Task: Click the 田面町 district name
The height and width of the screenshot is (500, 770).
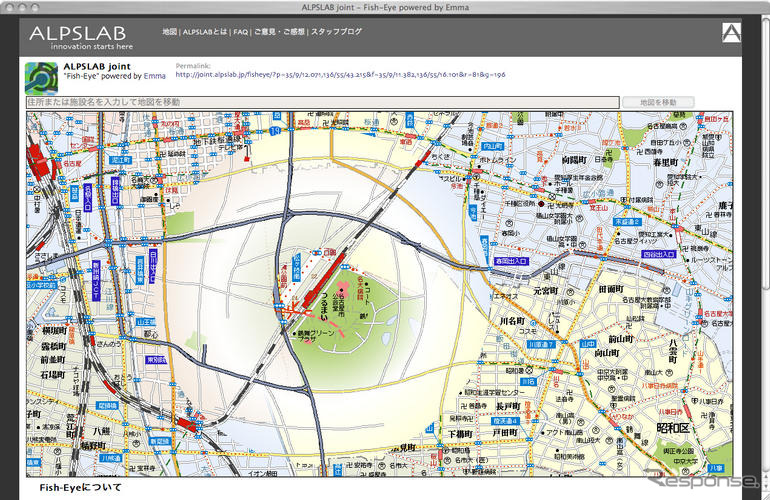Action: [611, 289]
